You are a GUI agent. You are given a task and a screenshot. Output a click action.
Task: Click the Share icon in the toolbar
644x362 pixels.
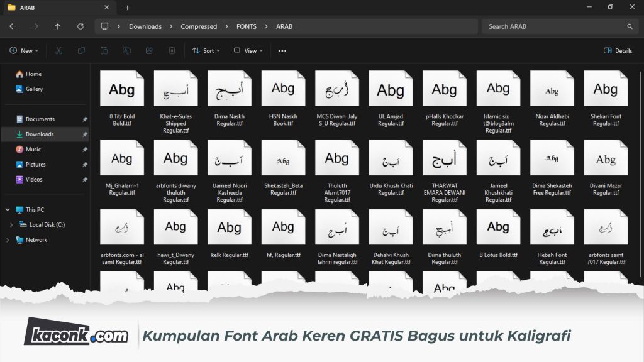149,50
